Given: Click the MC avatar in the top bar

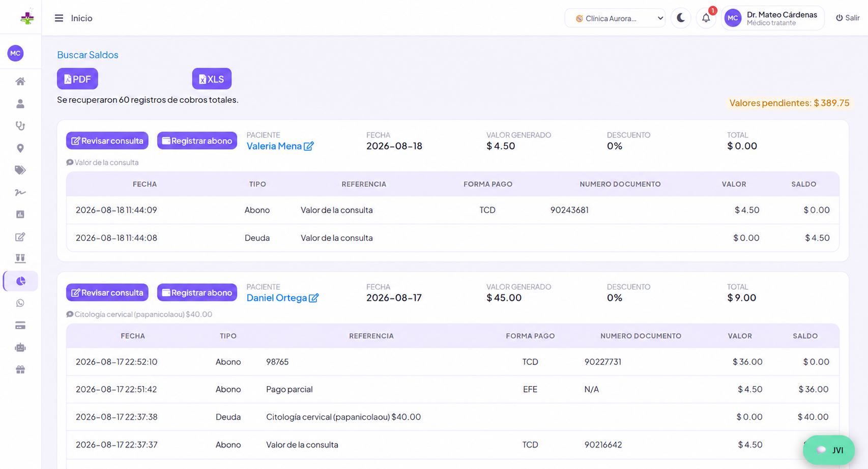Looking at the screenshot, I should [733, 18].
